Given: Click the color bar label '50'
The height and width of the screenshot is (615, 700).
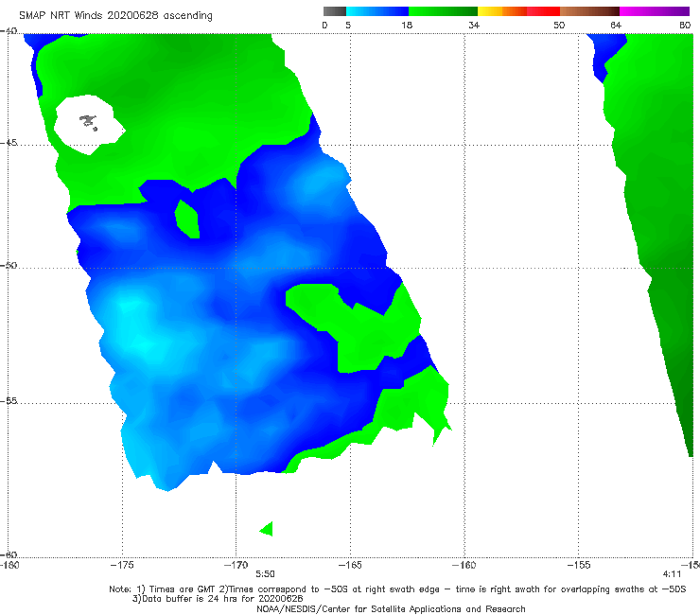Looking at the screenshot, I should click(559, 26).
